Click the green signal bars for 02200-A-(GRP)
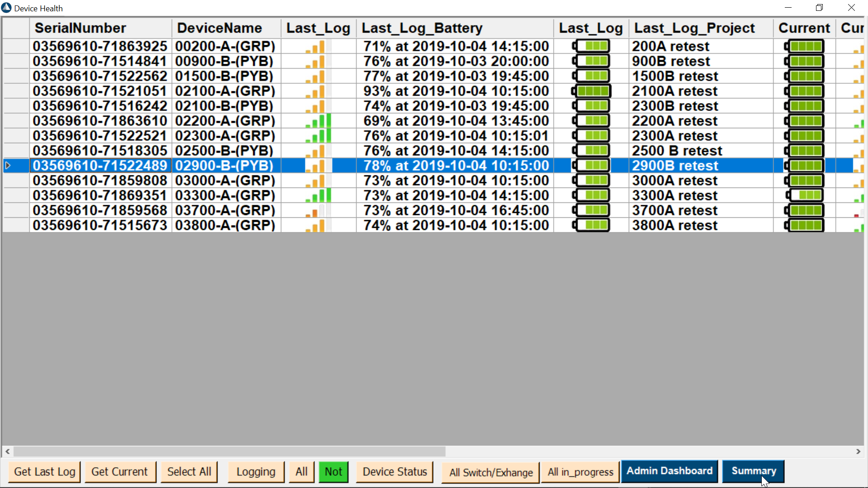Image resolution: width=868 pixels, height=488 pixels. 319,122
